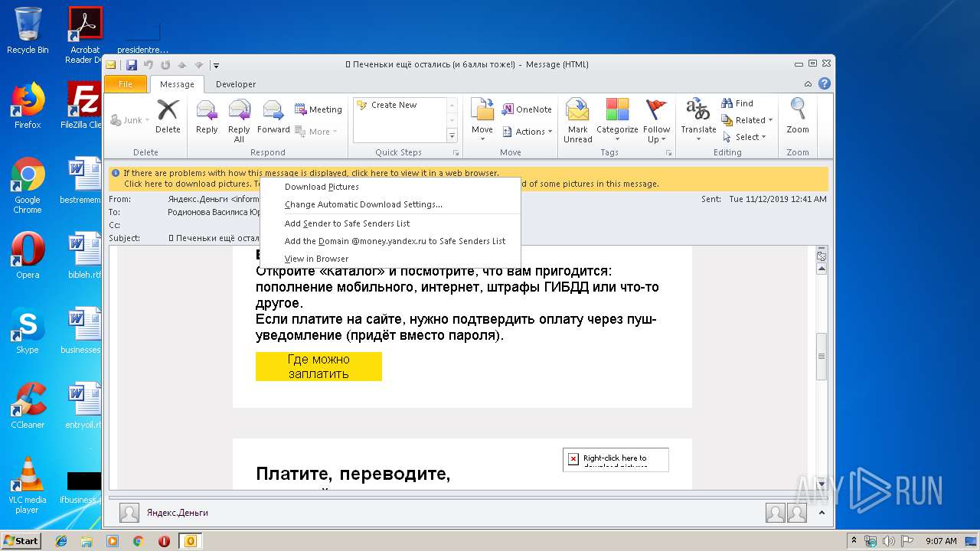Click the yellow info bar about pictures

click(468, 178)
